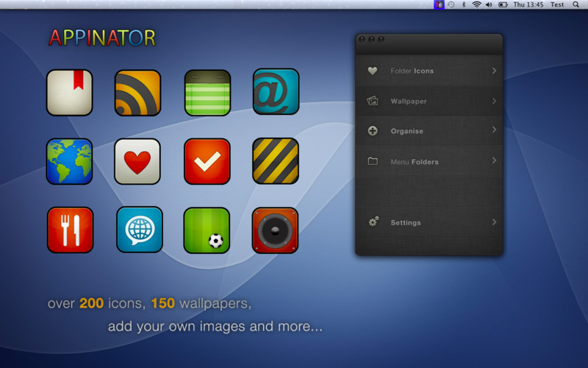The width and height of the screenshot is (588, 368).
Task: Expand the Folder Icons chevron
Action: [494, 71]
